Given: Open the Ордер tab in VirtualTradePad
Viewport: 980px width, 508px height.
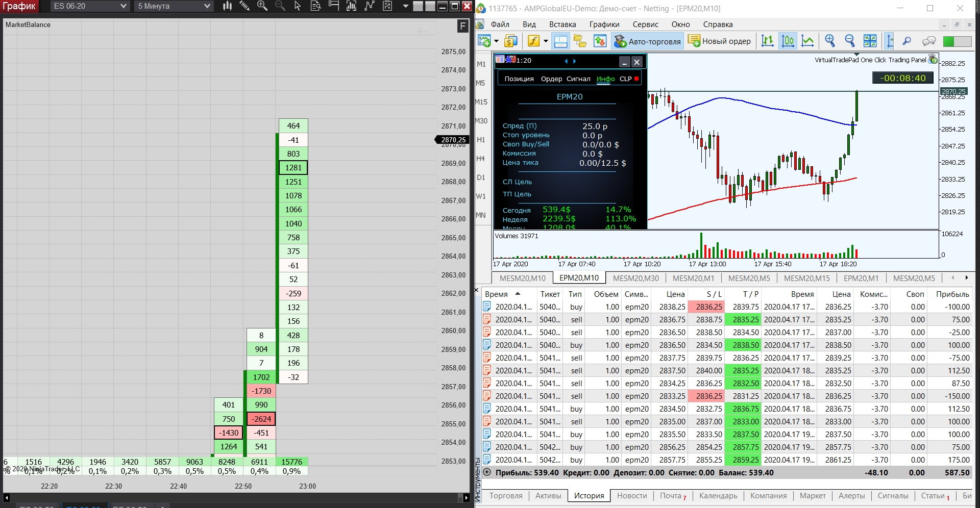Looking at the screenshot, I should pyautogui.click(x=551, y=79).
